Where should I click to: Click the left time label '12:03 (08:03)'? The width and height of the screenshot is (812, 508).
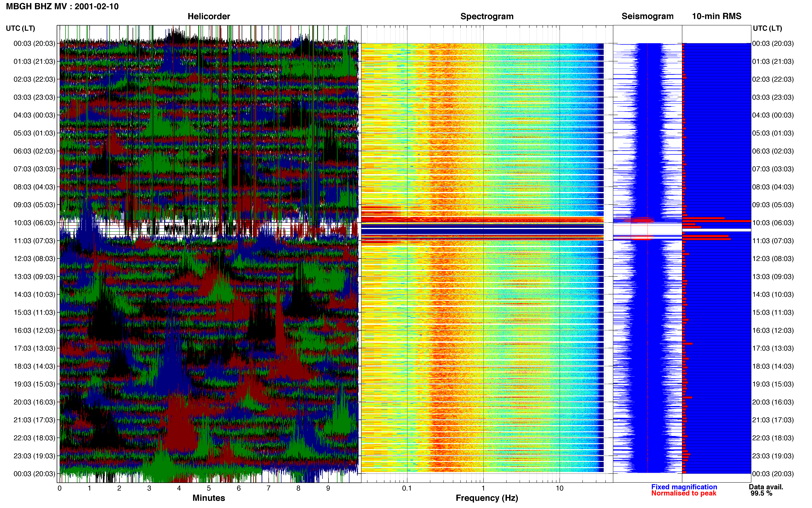pos(34,259)
